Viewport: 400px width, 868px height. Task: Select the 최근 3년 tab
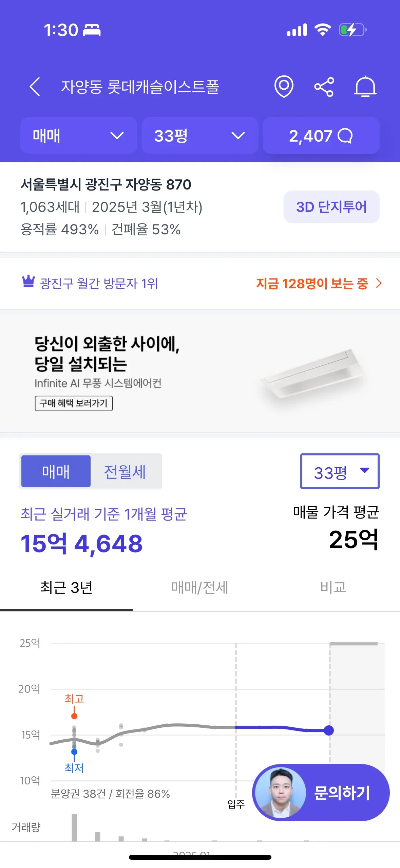click(66, 587)
